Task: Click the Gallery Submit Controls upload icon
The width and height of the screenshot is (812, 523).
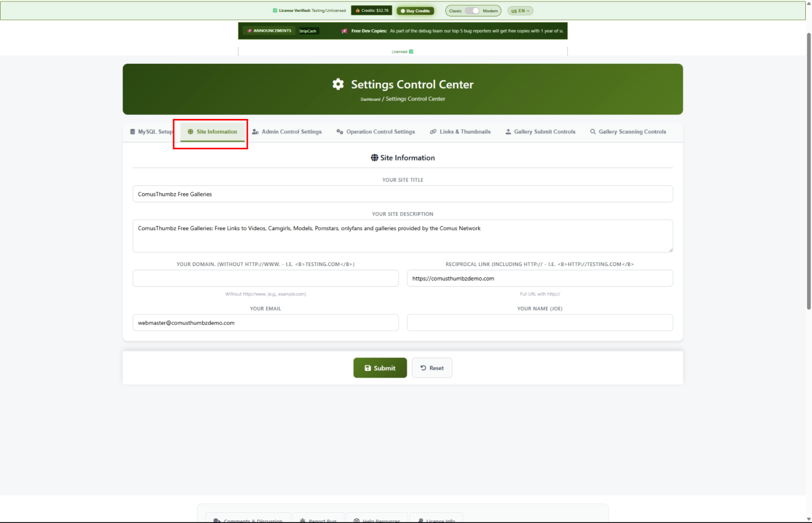Action: coord(508,132)
